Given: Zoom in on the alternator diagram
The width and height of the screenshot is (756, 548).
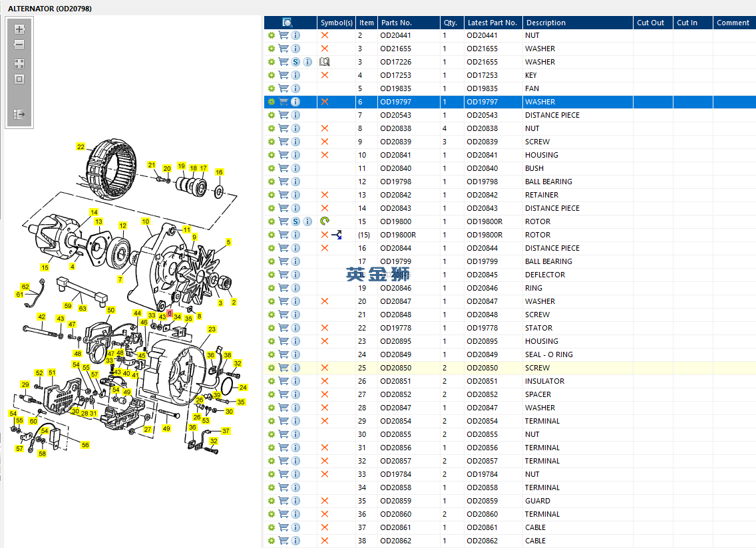Looking at the screenshot, I should tap(19, 29).
